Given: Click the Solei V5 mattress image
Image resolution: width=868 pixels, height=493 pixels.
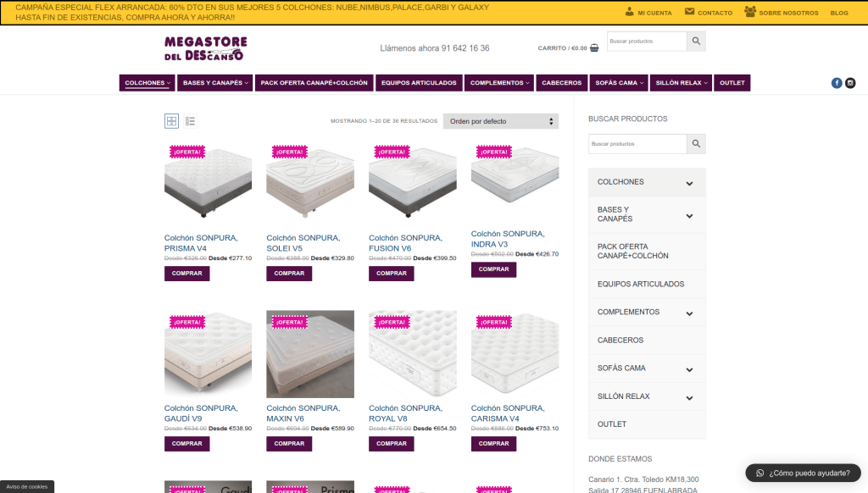Looking at the screenshot, I should pyautogui.click(x=310, y=184).
